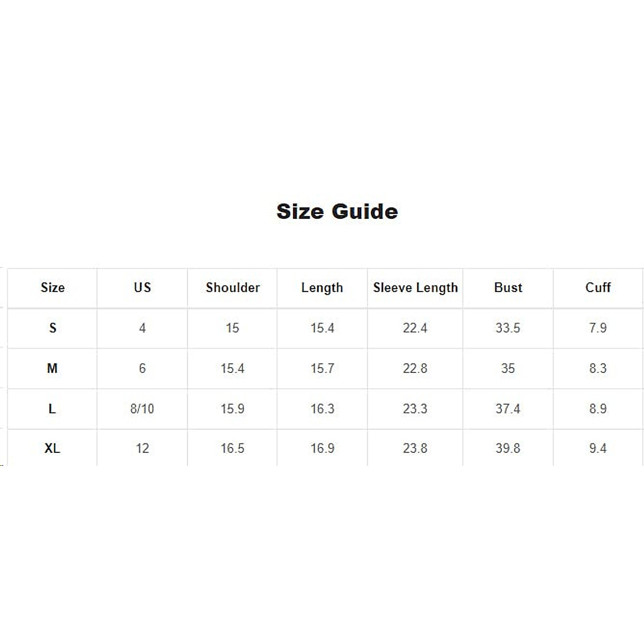Click the 8/10 US size cell
644x644 pixels.
142,409
